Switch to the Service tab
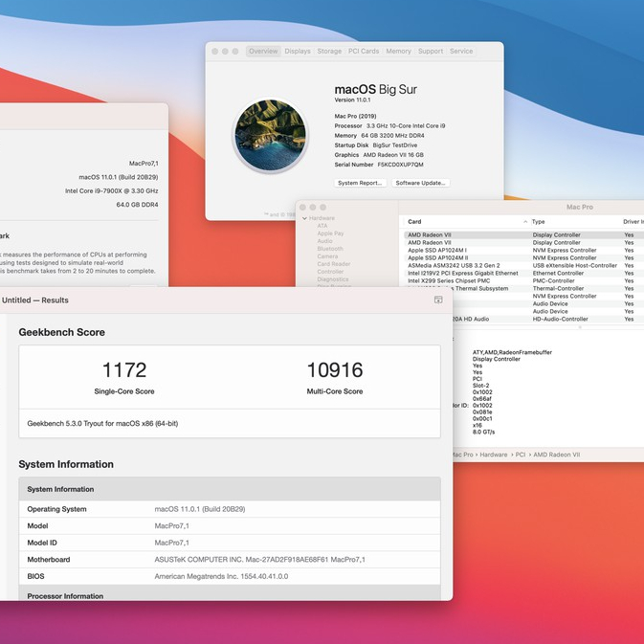The height and width of the screenshot is (644, 644). [461, 51]
